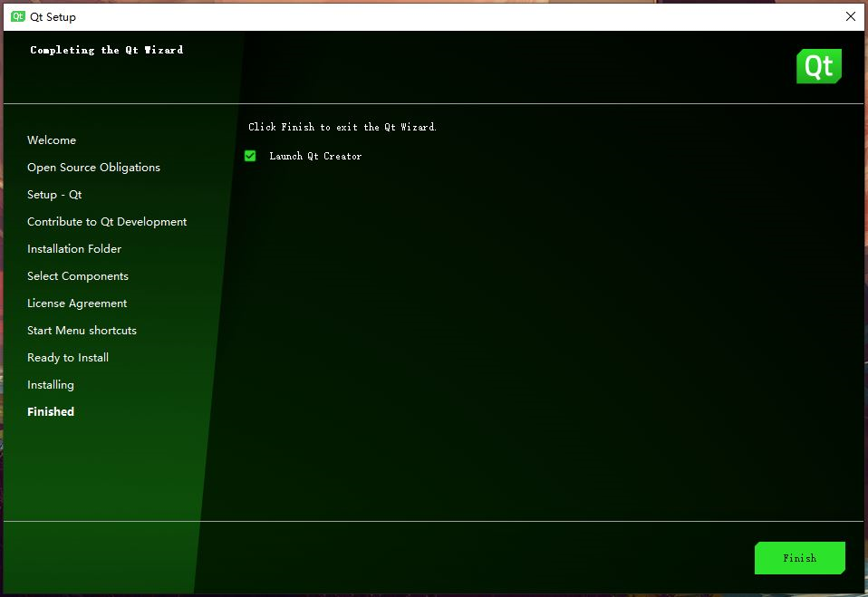
Task: Click the green checkmark next to Launch Qt Creator
Action: tap(250, 156)
